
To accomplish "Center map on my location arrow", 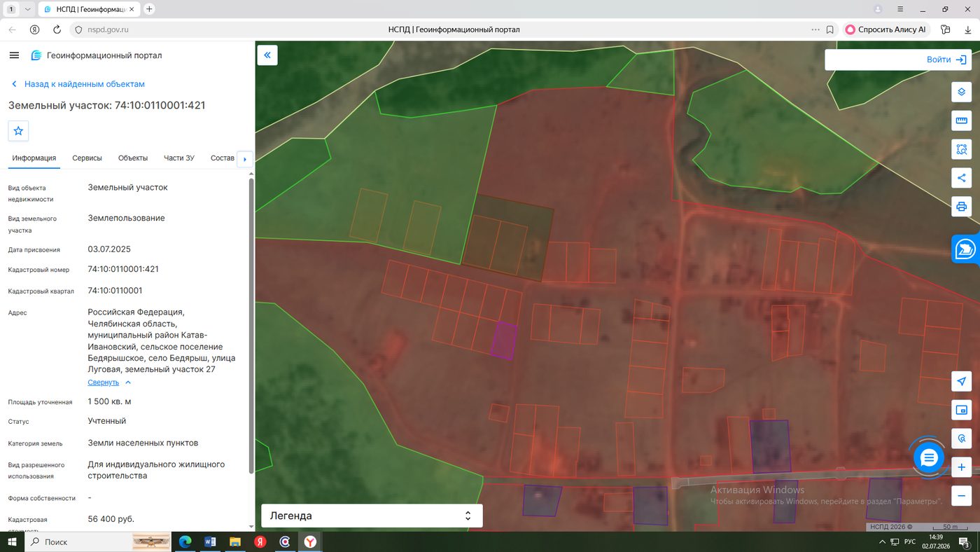I will point(962,382).
